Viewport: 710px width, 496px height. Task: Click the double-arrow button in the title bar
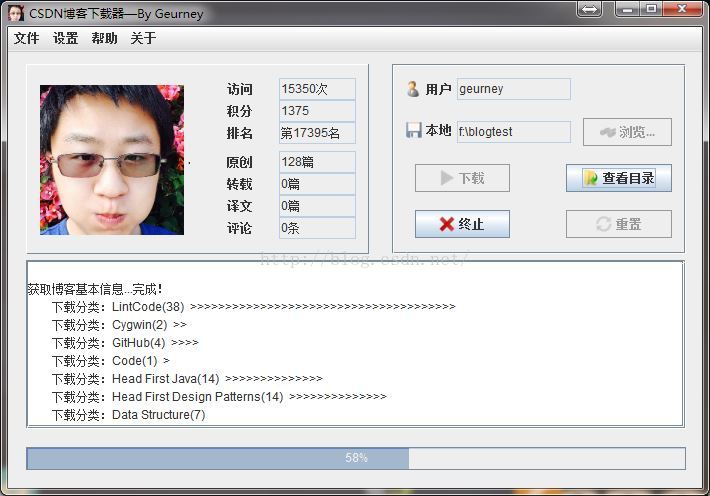point(589,9)
